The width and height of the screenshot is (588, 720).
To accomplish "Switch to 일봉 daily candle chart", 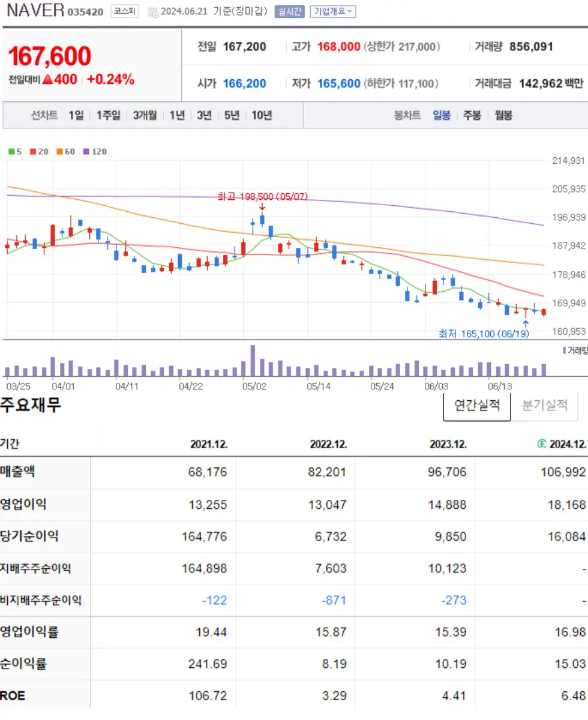I will pos(442,115).
